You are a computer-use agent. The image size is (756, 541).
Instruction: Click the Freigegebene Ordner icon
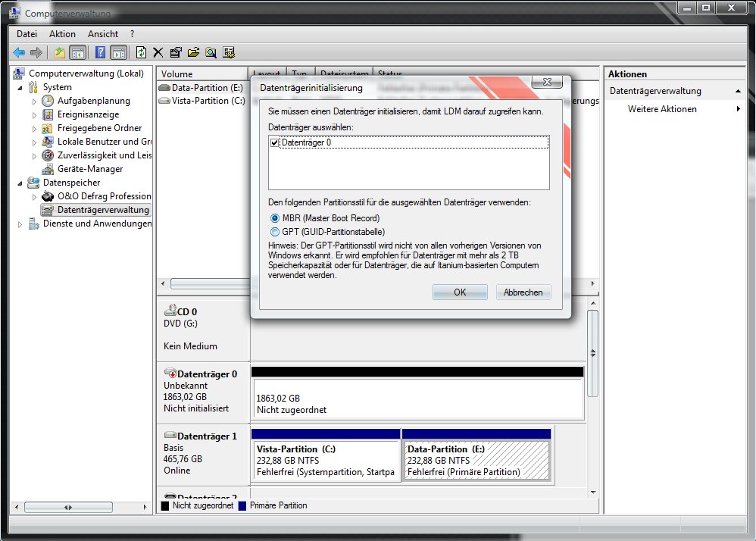click(47, 128)
